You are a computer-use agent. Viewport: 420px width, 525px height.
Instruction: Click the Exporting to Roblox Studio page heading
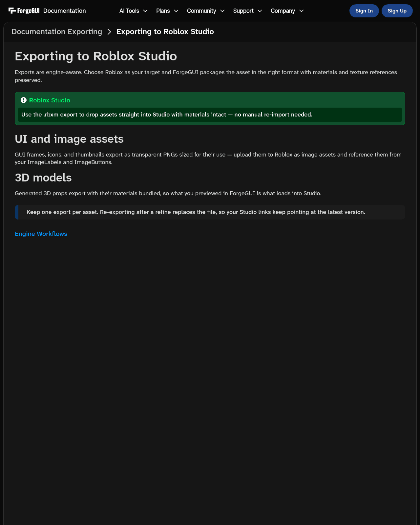[96, 56]
